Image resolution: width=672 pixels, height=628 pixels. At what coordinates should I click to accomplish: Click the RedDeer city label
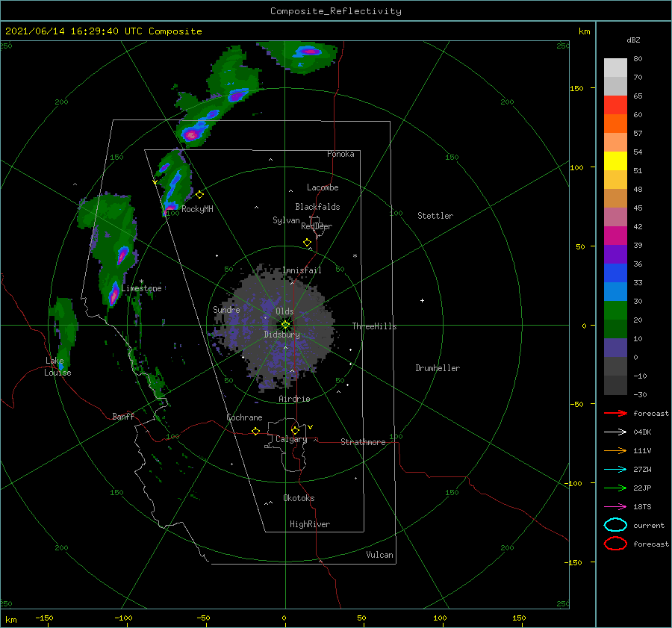(x=317, y=226)
